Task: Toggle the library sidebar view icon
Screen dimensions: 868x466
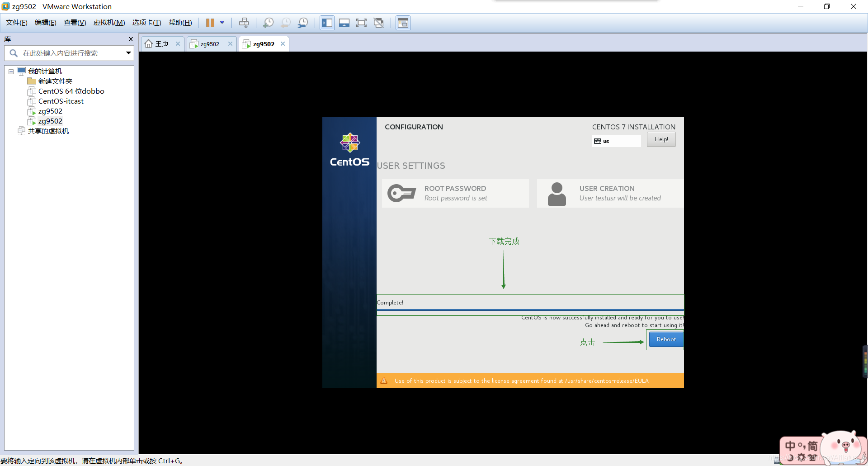Action: [x=327, y=23]
